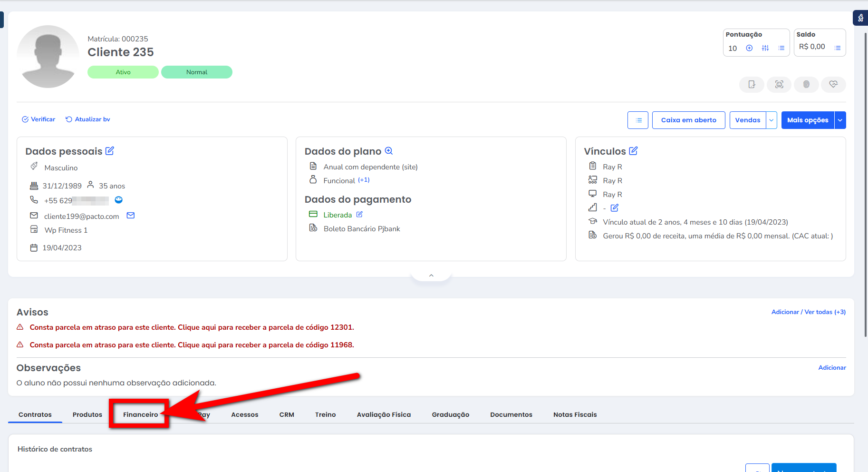Click the Vínculos edit icon
868x472 pixels.
click(x=633, y=151)
